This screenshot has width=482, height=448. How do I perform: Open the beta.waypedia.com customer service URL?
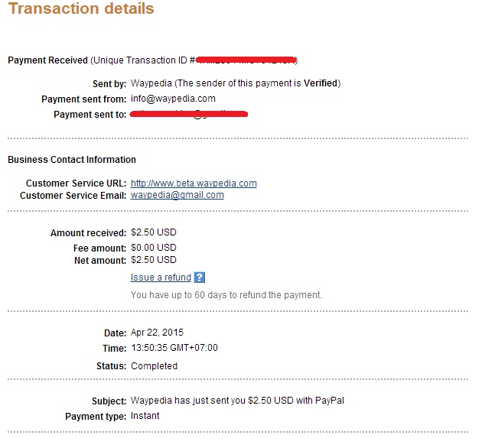194,183
